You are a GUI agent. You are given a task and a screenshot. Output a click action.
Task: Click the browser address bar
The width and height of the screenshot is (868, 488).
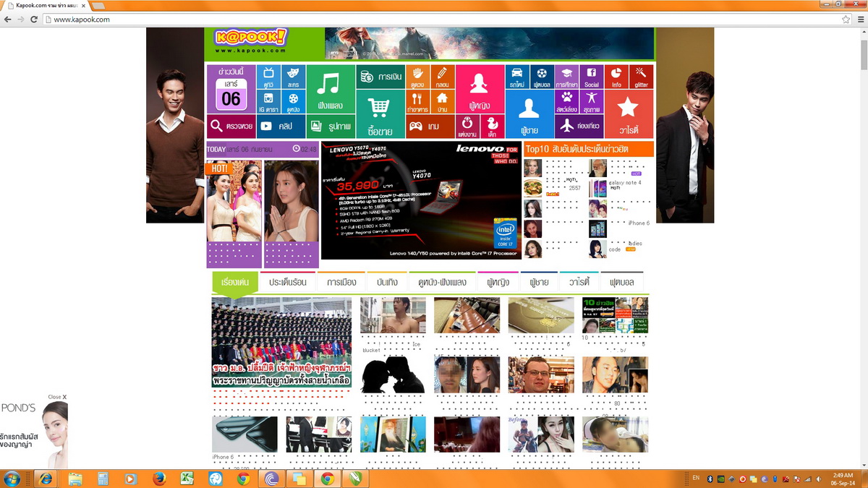tap(441, 20)
